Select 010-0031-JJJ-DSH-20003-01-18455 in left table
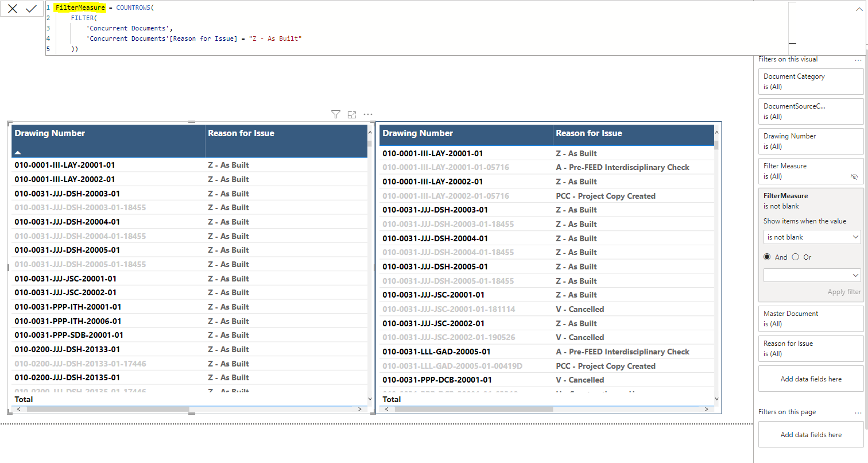Screen dimensions: 868x463 pos(80,207)
